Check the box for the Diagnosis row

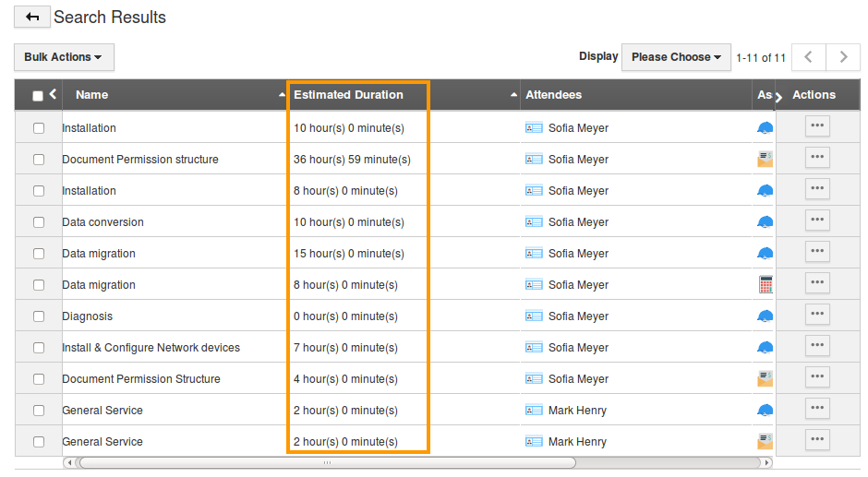click(39, 316)
